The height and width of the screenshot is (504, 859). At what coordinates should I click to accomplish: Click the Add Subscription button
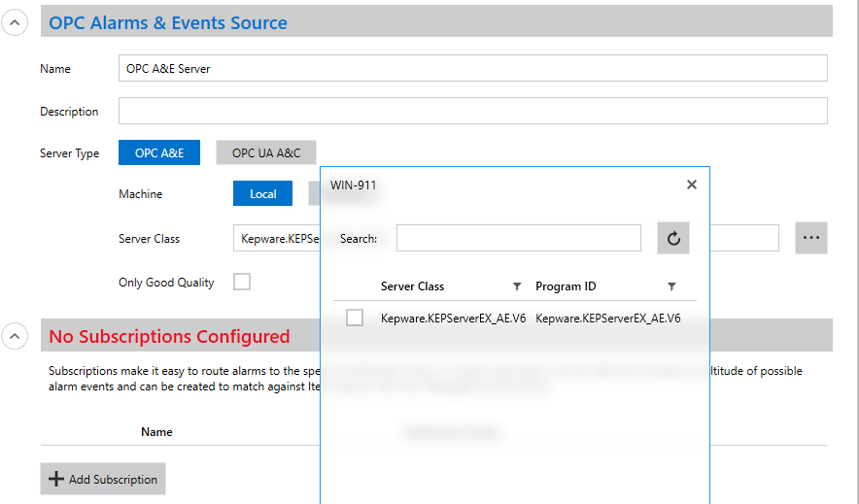coord(103,479)
